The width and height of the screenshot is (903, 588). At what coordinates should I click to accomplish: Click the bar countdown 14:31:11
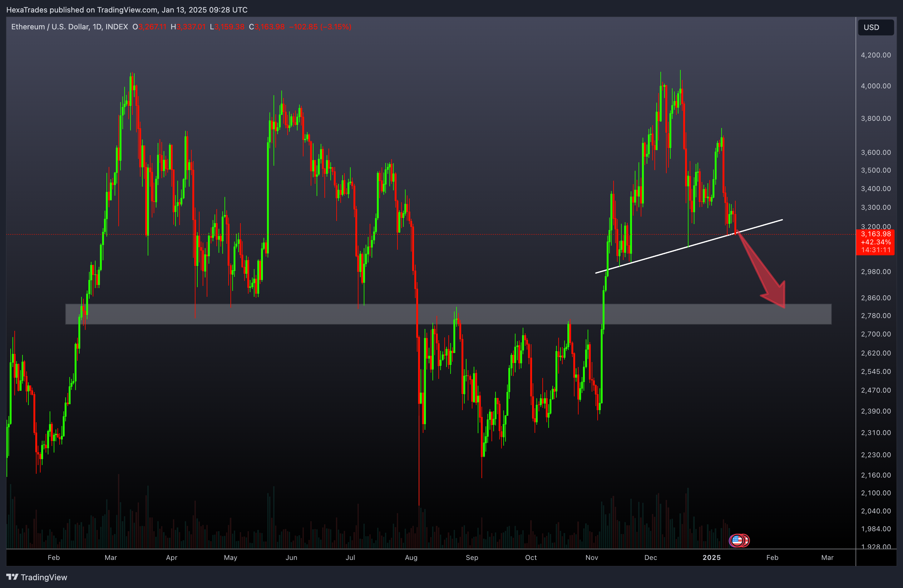(x=876, y=250)
